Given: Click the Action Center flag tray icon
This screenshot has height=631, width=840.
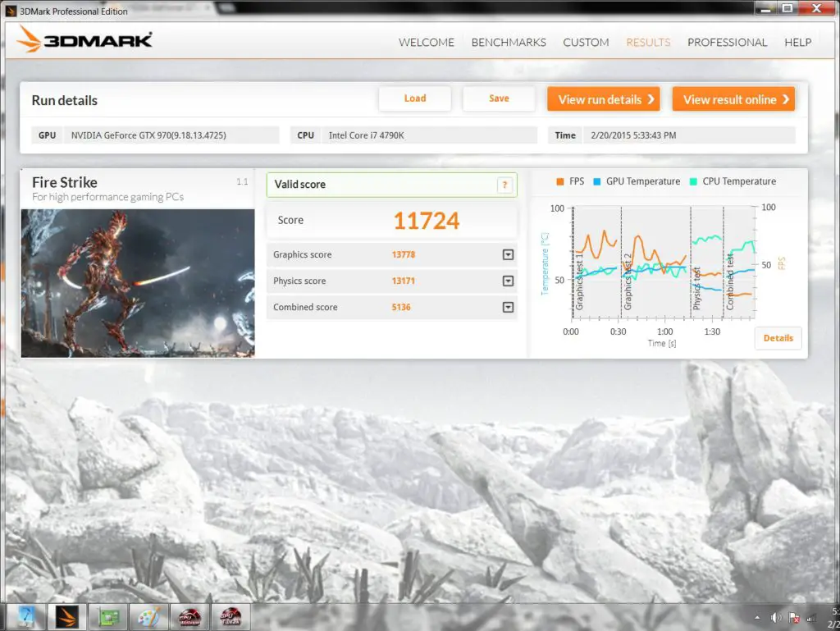Looking at the screenshot, I should 794,618.
